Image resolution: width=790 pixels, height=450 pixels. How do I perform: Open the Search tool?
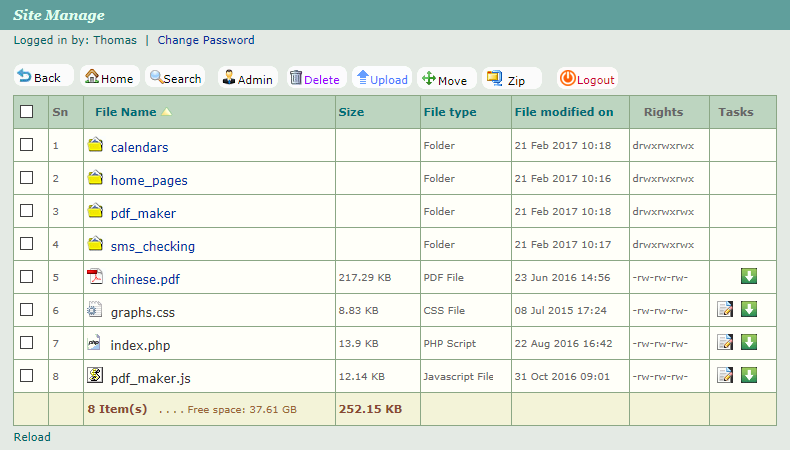pyautogui.click(x=175, y=78)
